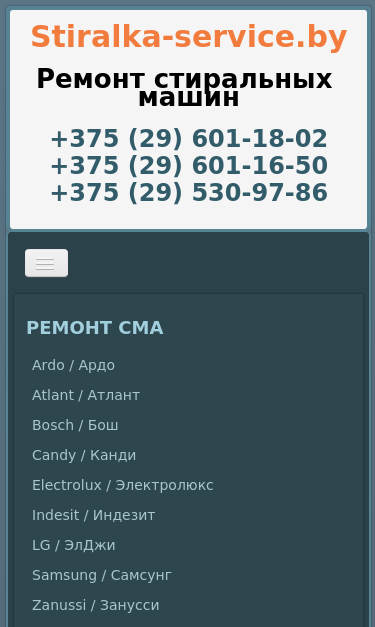Go to Indesit / Индезит page

[x=94, y=515]
